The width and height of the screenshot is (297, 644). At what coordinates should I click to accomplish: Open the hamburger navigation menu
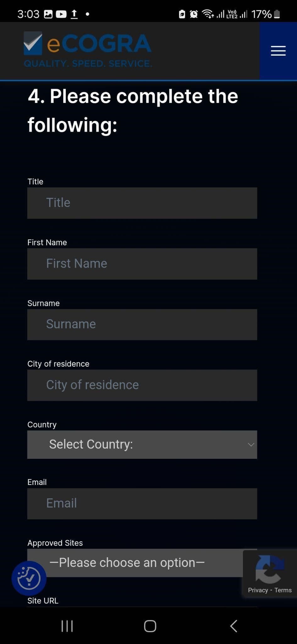point(278,51)
